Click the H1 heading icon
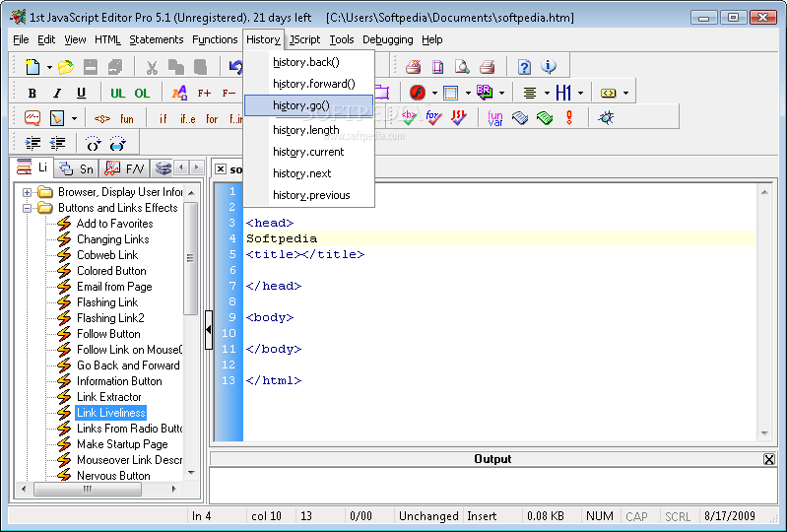The width and height of the screenshot is (787, 532). (563, 93)
